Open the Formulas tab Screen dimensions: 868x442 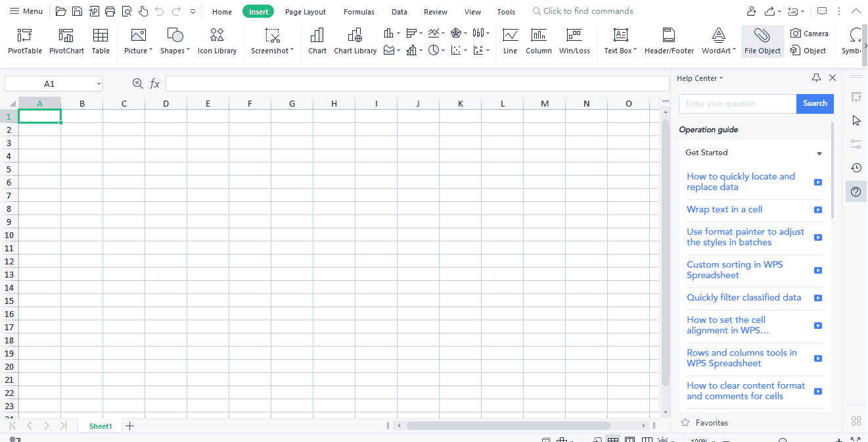point(359,12)
